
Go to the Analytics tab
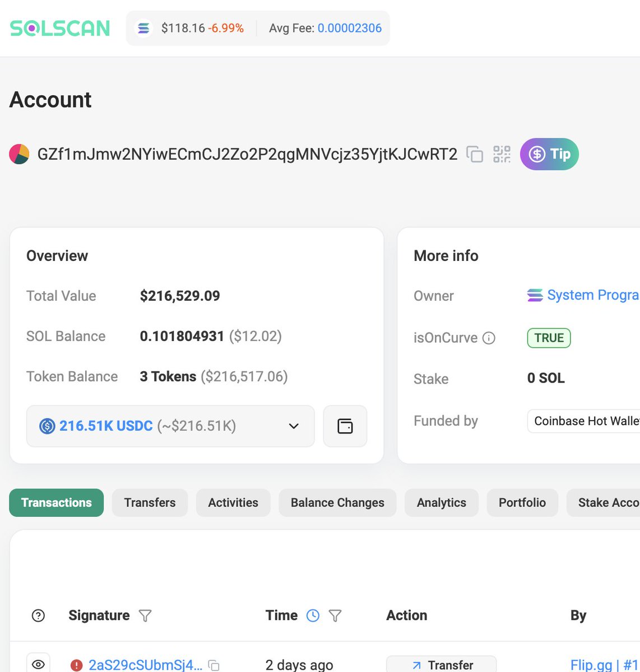[x=442, y=503]
